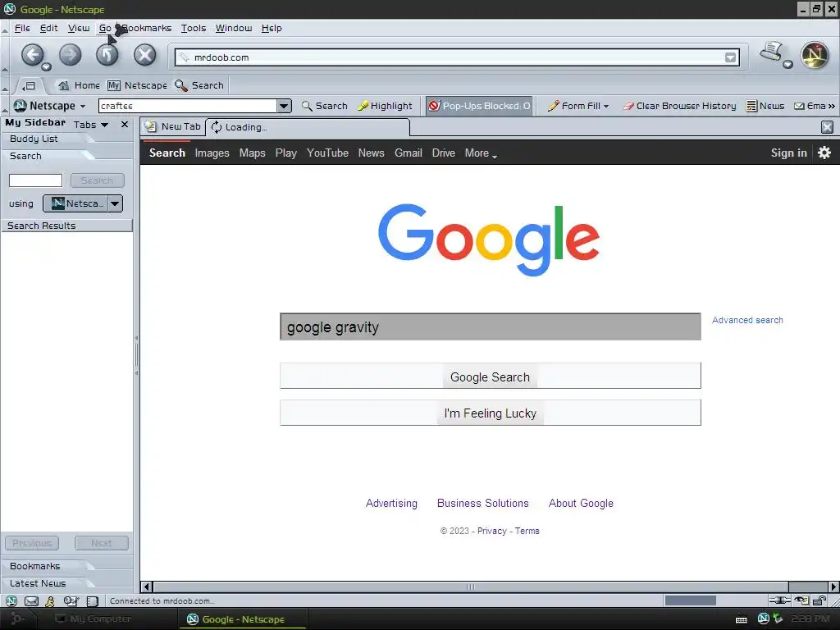Click the Composer icon in the status bar
840x630 pixels.
pos(71,601)
